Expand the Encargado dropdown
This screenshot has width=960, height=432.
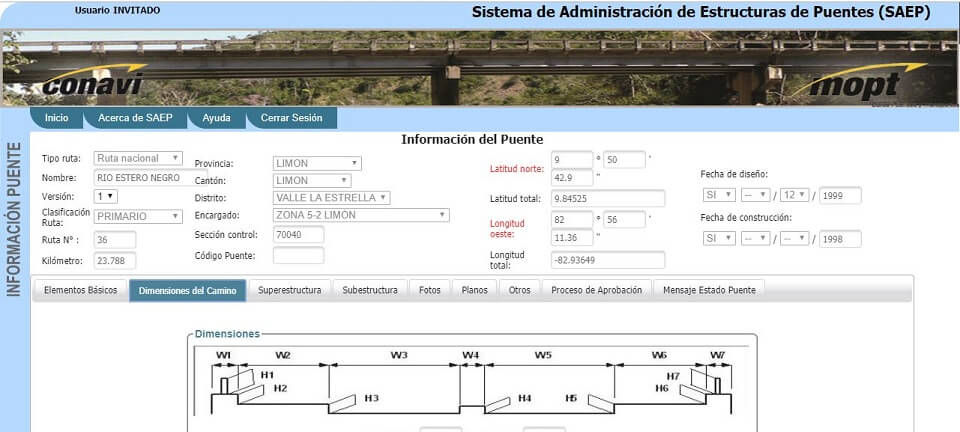[361, 215]
